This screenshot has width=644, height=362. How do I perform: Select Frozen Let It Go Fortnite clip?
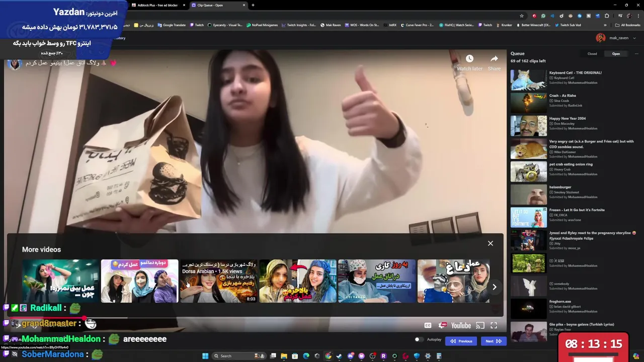pyautogui.click(x=577, y=210)
